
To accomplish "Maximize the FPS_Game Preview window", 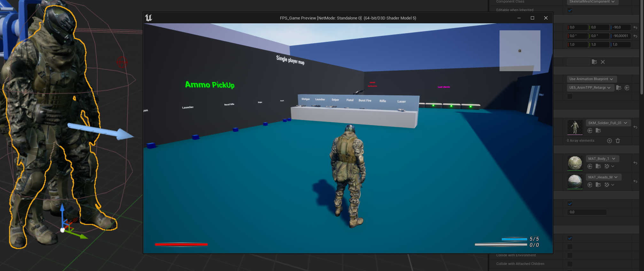I will coord(532,18).
